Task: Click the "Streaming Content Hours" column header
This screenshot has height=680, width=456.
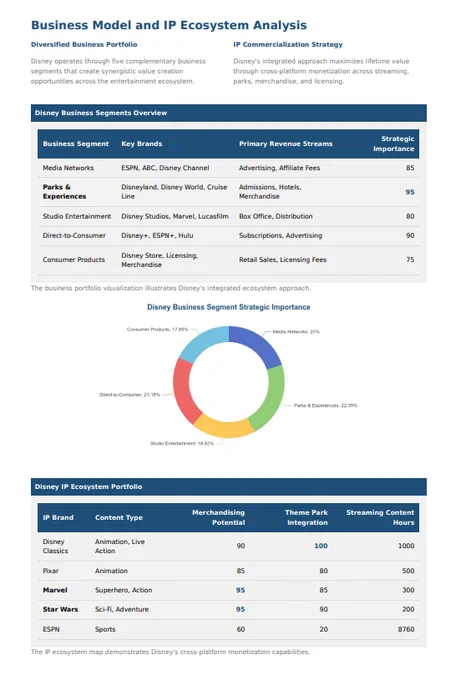Action: [380, 517]
